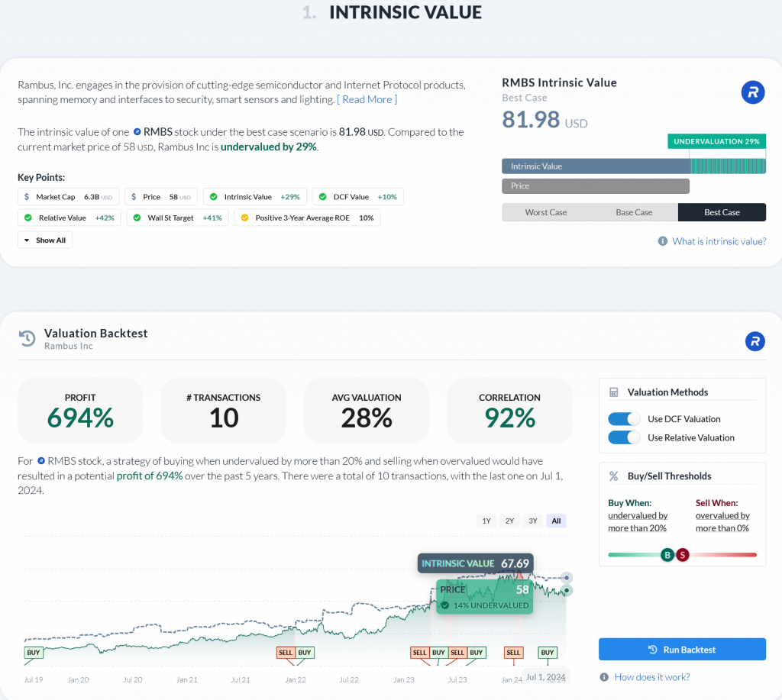The width and height of the screenshot is (782, 700).
Task: Click the Rambus logo in the Valuation Backtest header
Action: click(x=755, y=341)
